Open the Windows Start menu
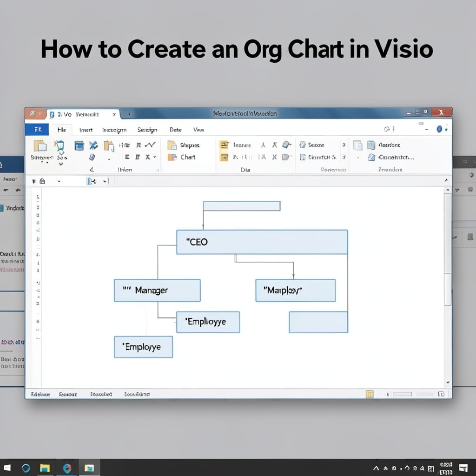The height and width of the screenshot is (476, 476). [x=7, y=468]
